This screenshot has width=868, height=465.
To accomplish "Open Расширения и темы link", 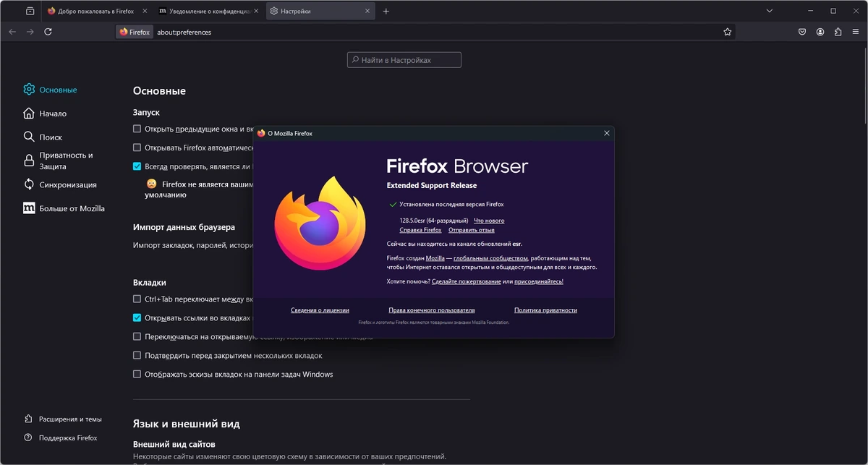I will pos(63,419).
